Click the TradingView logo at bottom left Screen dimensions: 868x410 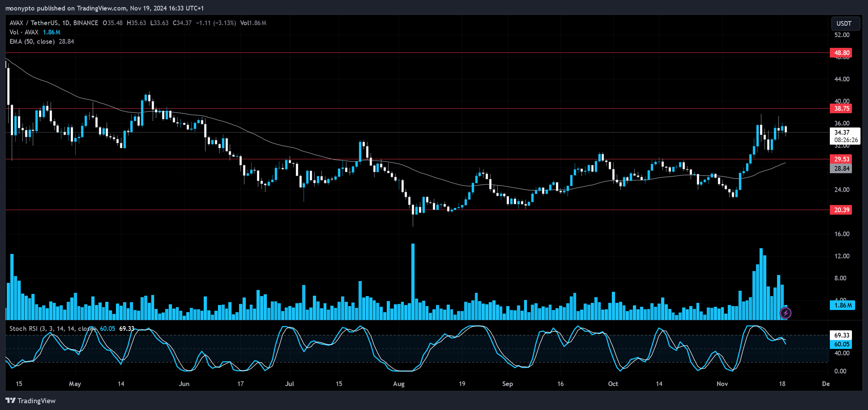(31, 401)
